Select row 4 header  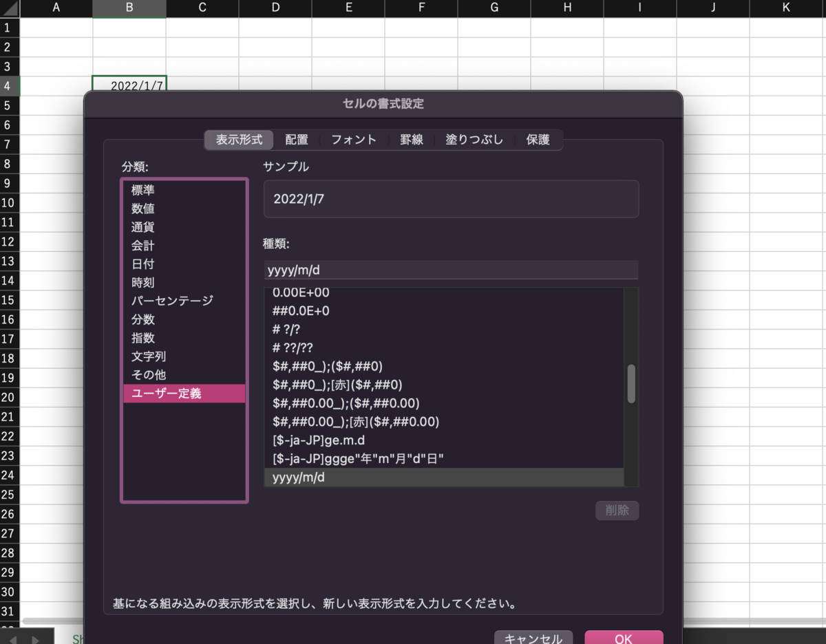10,86
